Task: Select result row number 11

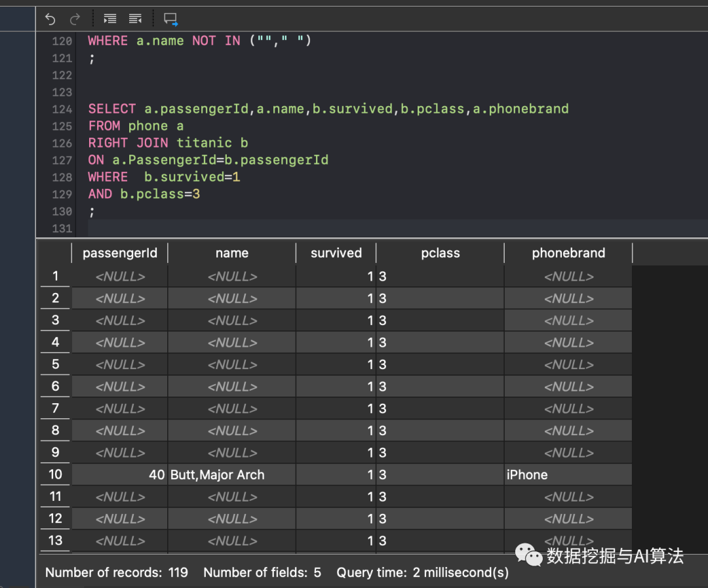Action: pyautogui.click(x=55, y=496)
